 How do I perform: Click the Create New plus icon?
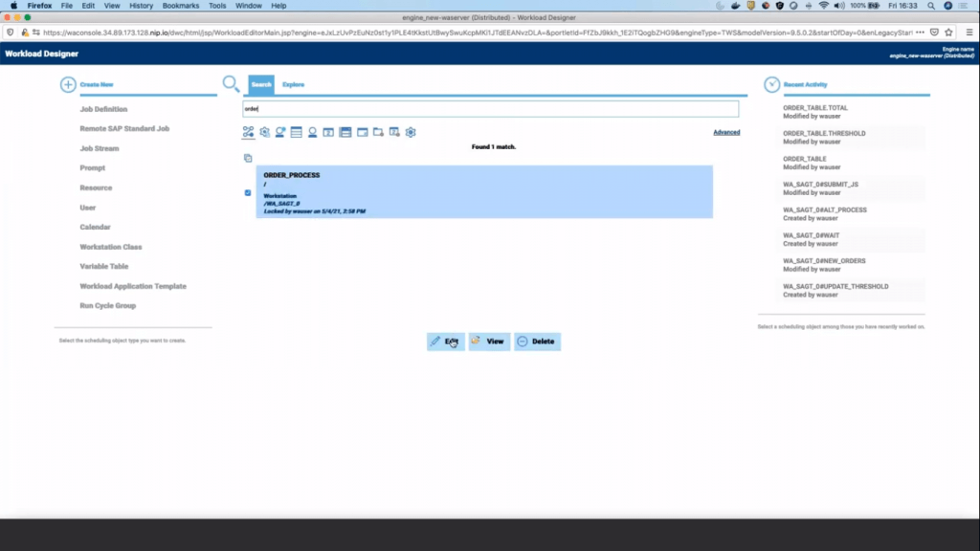click(x=68, y=84)
